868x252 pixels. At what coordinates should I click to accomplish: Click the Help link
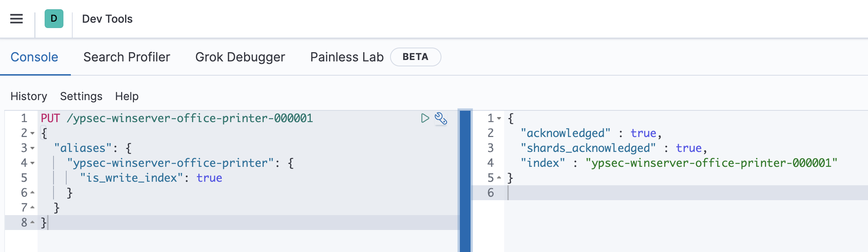tap(126, 96)
